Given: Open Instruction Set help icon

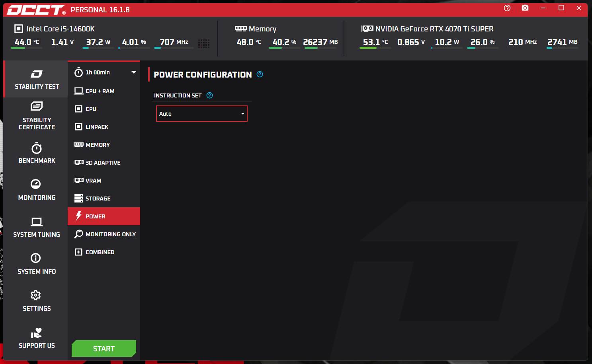Looking at the screenshot, I should coord(210,95).
